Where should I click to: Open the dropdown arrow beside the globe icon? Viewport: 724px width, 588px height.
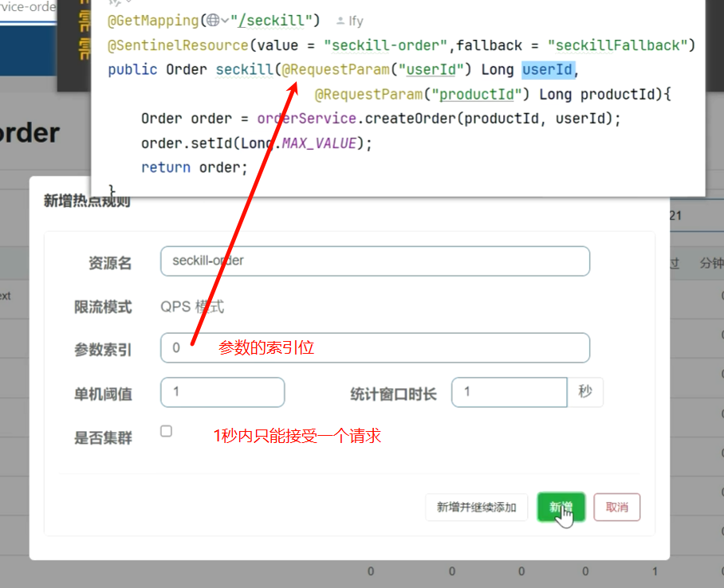pyautogui.click(x=225, y=20)
